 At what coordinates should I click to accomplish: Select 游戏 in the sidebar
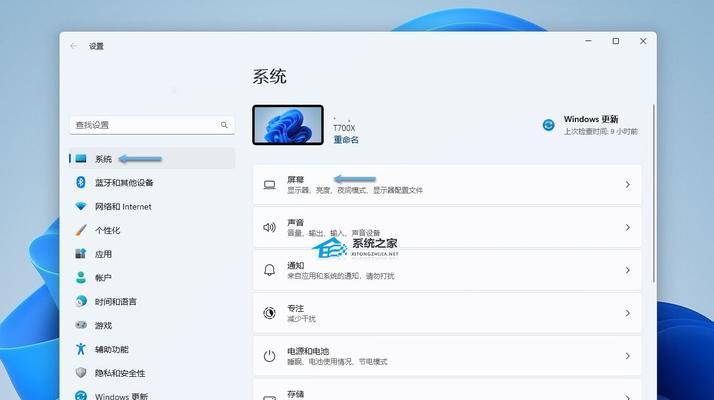pos(152,325)
